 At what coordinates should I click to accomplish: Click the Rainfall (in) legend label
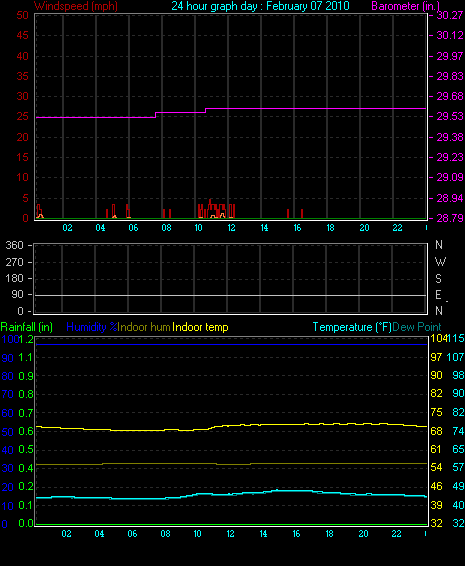point(27,327)
